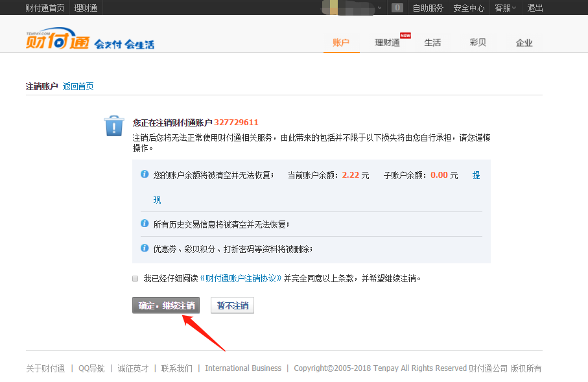
Task: Click the 确定，继续注销 button
Action: coord(166,305)
